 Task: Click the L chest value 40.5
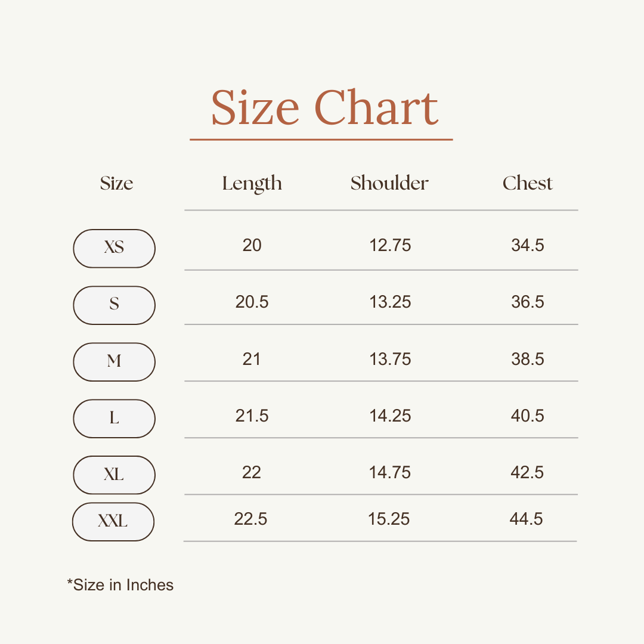pyautogui.click(x=528, y=416)
